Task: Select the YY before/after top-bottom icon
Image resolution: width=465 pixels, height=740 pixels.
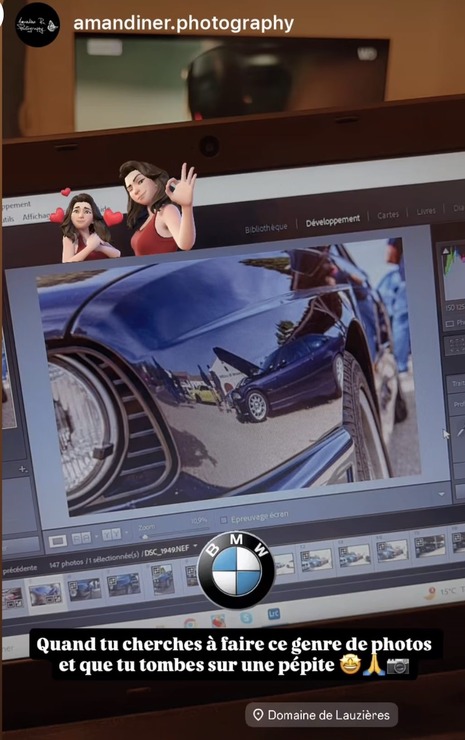Action: coord(111,534)
